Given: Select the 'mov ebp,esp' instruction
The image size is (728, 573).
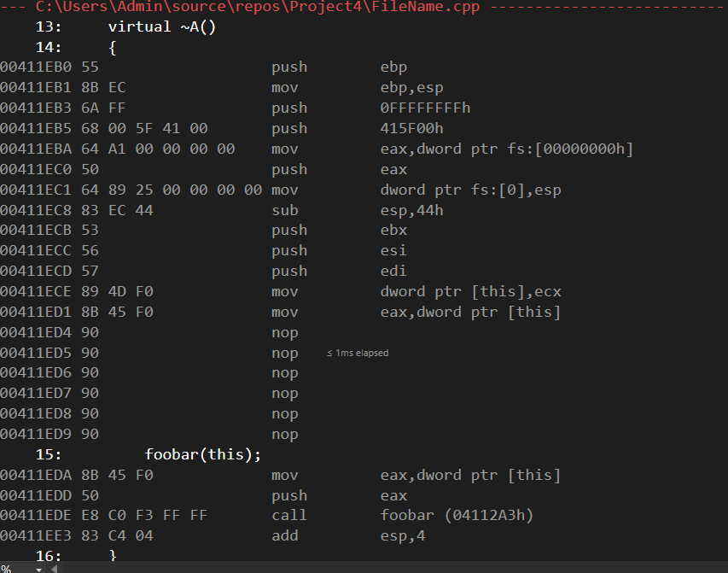Looking at the screenshot, I should [x=358, y=88].
